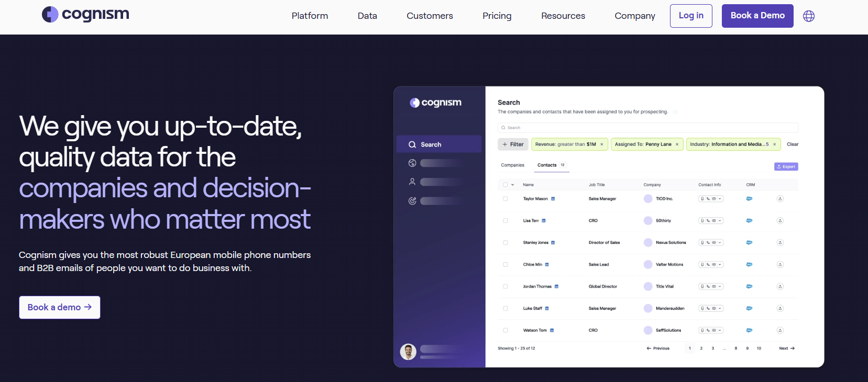Check the box for Watson Tom
This screenshot has height=382, width=868.
click(x=506, y=331)
